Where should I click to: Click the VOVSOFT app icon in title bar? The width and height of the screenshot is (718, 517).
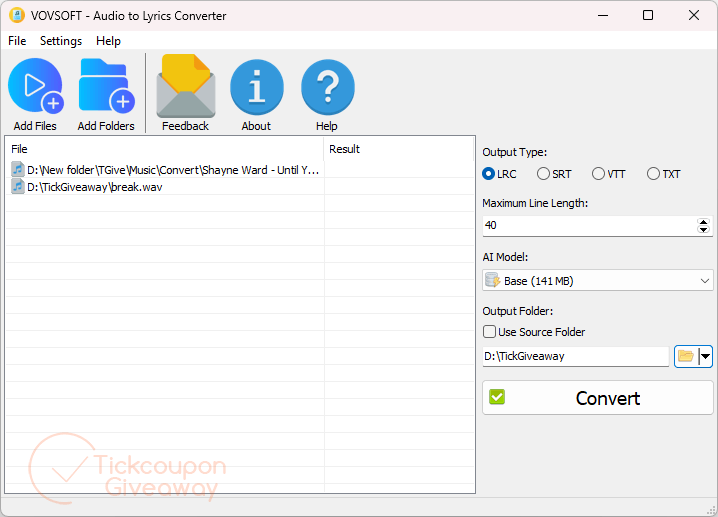click(x=17, y=15)
